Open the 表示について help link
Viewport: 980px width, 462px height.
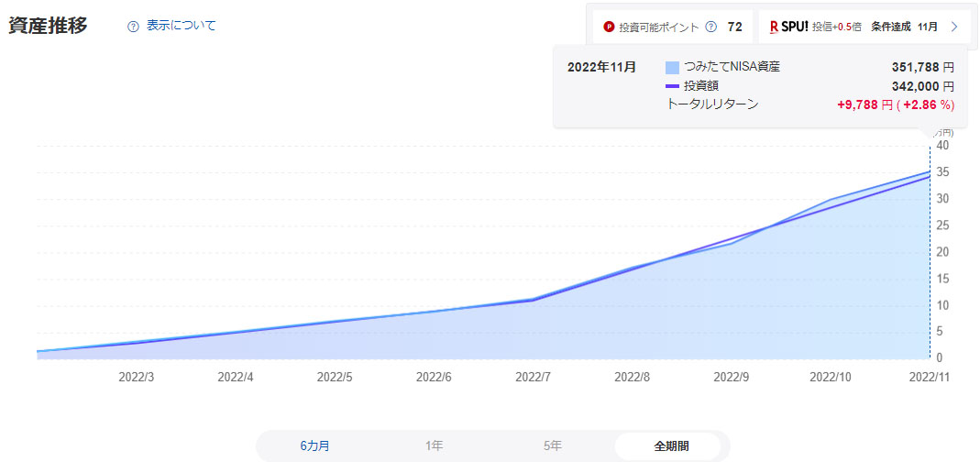[181, 26]
